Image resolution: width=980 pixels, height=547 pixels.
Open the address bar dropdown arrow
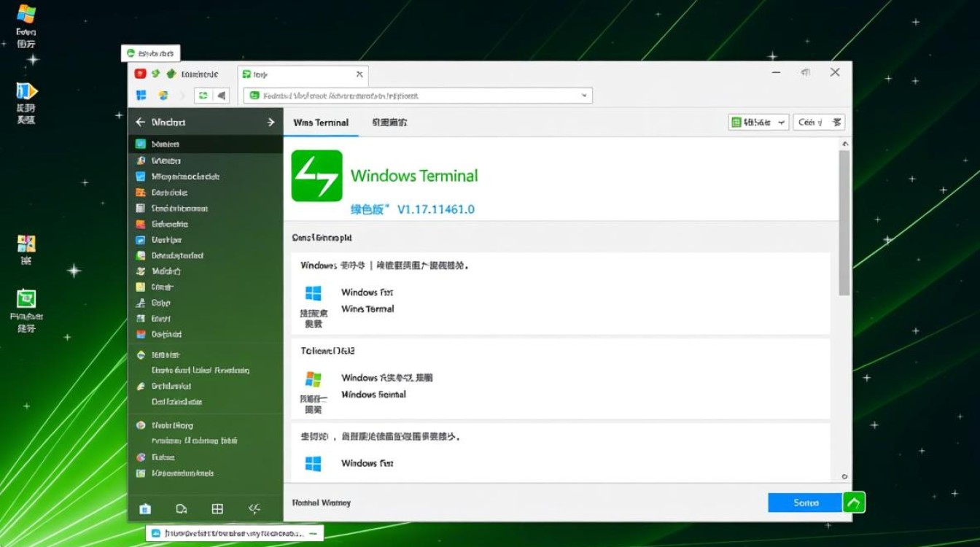click(x=583, y=95)
